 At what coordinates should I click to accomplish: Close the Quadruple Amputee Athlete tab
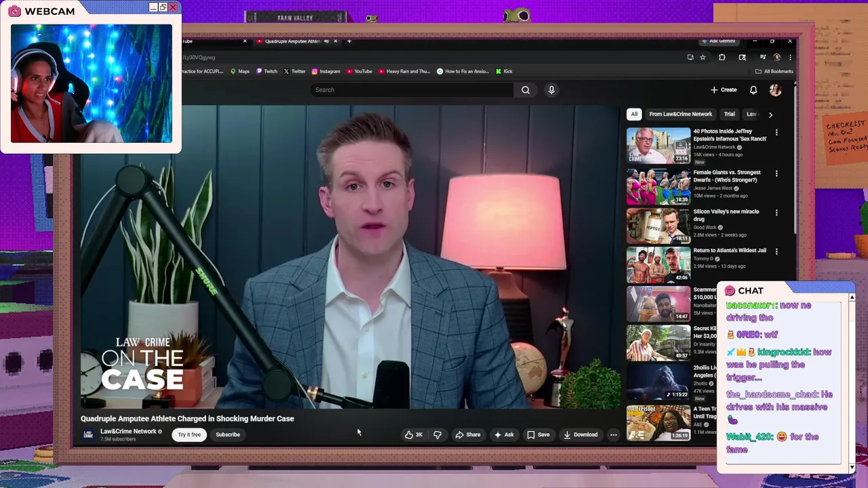336,41
